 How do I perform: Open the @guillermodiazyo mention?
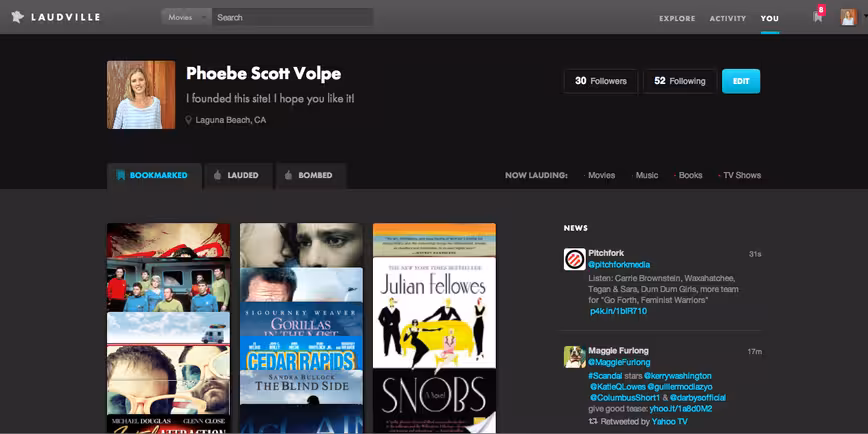pos(680,387)
